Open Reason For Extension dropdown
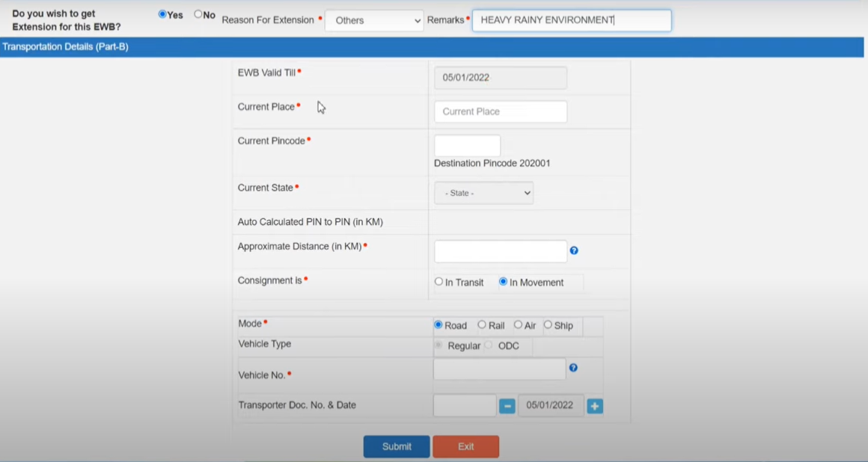The image size is (868, 462). click(x=374, y=21)
